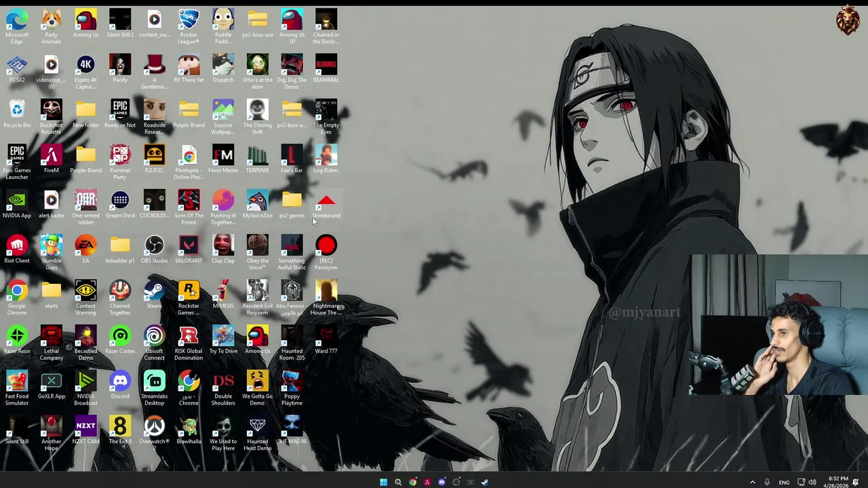Select the NZXT CAM icon
The width and height of the screenshot is (868, 488).
click(85, 430)
